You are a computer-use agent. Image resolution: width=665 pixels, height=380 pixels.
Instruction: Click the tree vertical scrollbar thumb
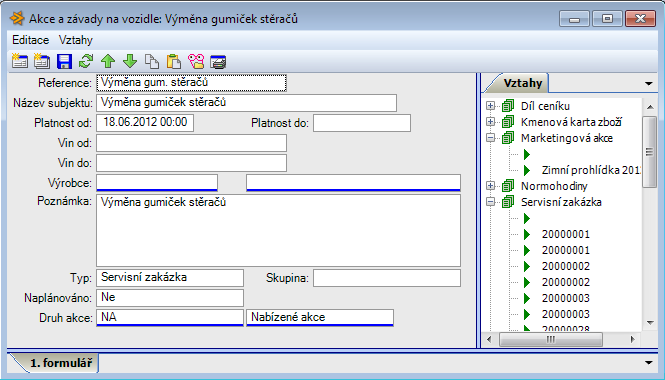pyautogui.click(x=650, y=152)
